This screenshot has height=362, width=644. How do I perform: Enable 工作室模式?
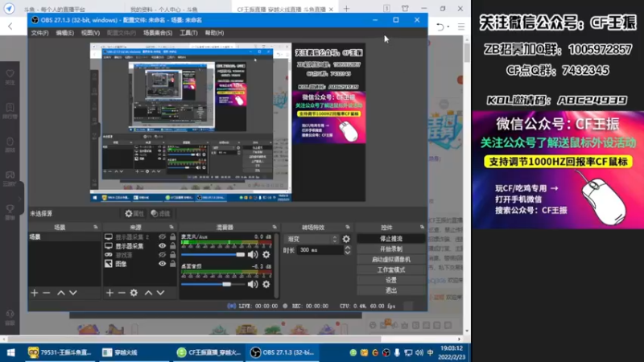[x=391, y=269]
